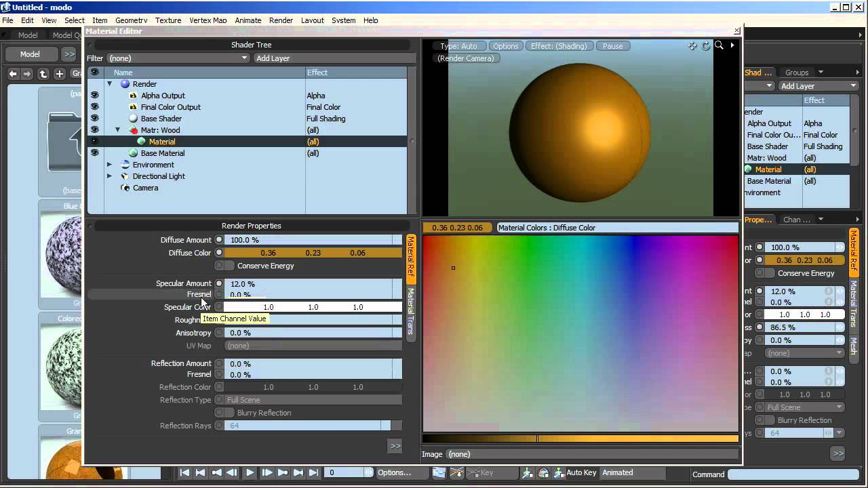
Task: Collapse the Render tree item
Action: (x=109, y=84)
